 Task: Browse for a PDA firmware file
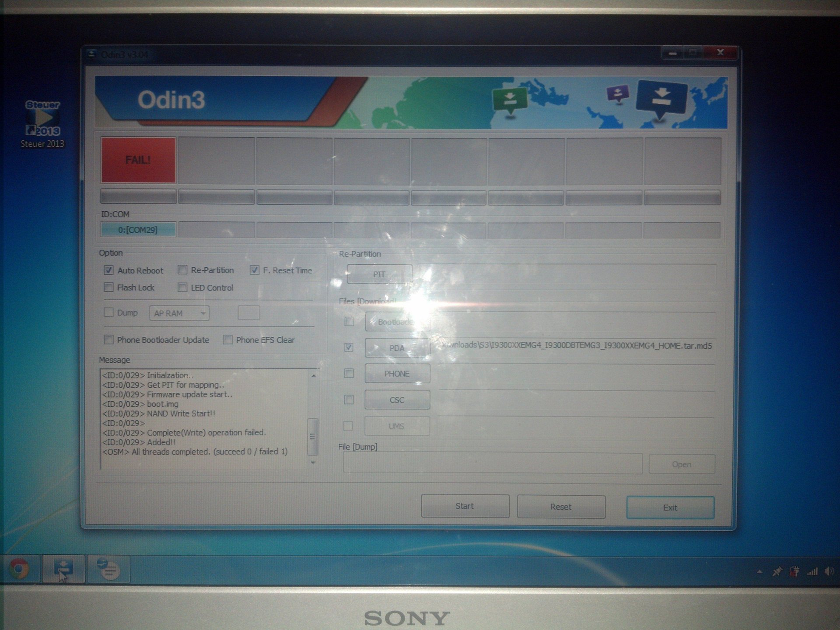coord(397,348)
